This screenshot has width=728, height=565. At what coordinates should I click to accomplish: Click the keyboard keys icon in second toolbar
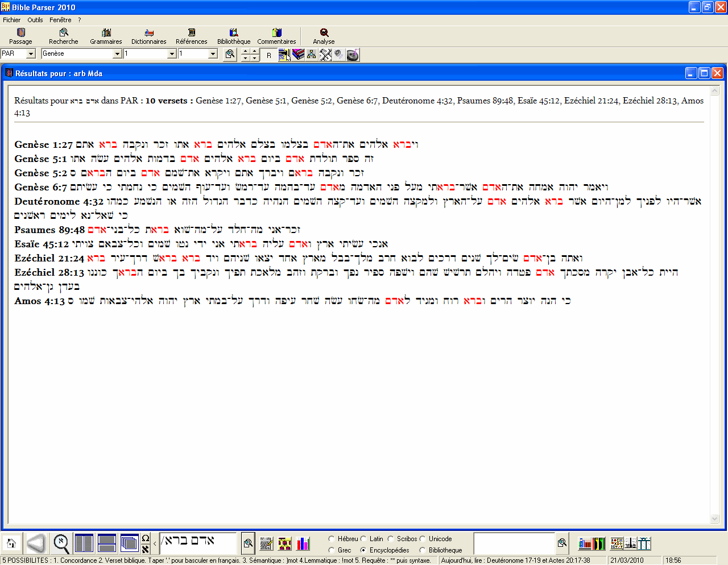click(325, 55)
